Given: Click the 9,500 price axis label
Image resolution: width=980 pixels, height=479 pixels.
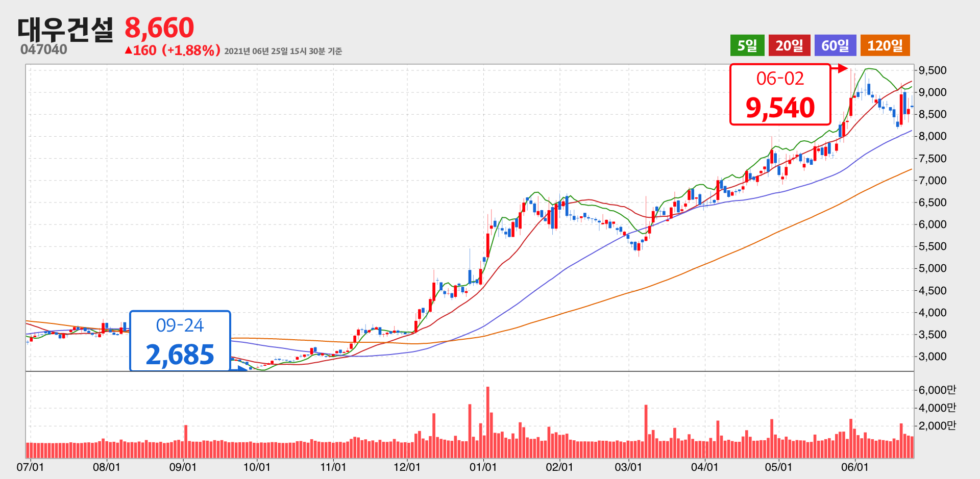Looking at the screenshot, I should [933, 70].
